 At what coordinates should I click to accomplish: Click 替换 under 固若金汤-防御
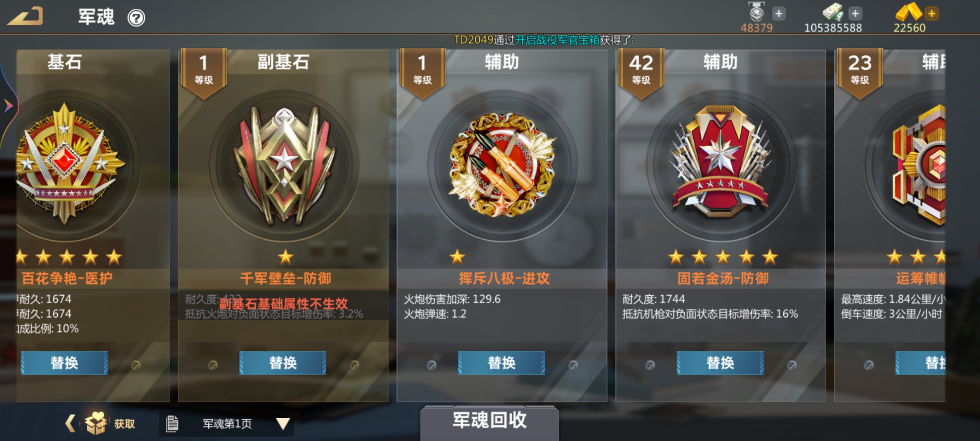coord(720,363)
